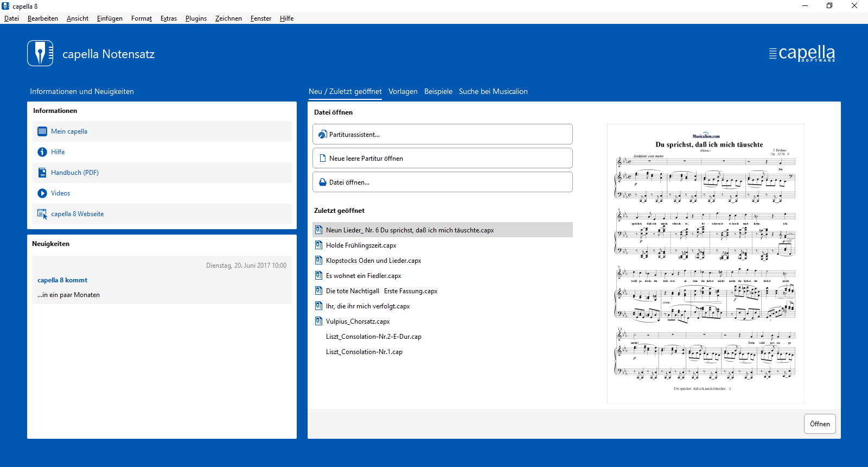Click the Hilfe info icon
Screen dimensions: 868x467
point(42,152)
